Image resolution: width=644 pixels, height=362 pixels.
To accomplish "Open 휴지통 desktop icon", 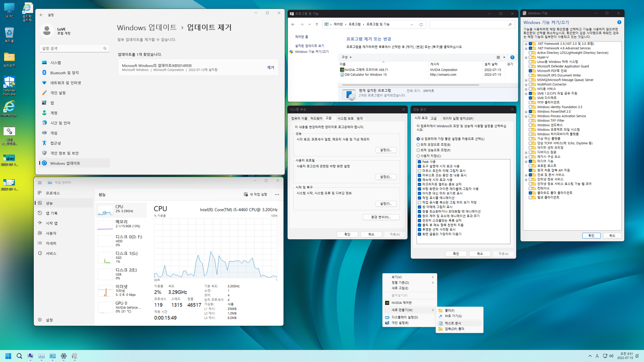I will point(9,35).
